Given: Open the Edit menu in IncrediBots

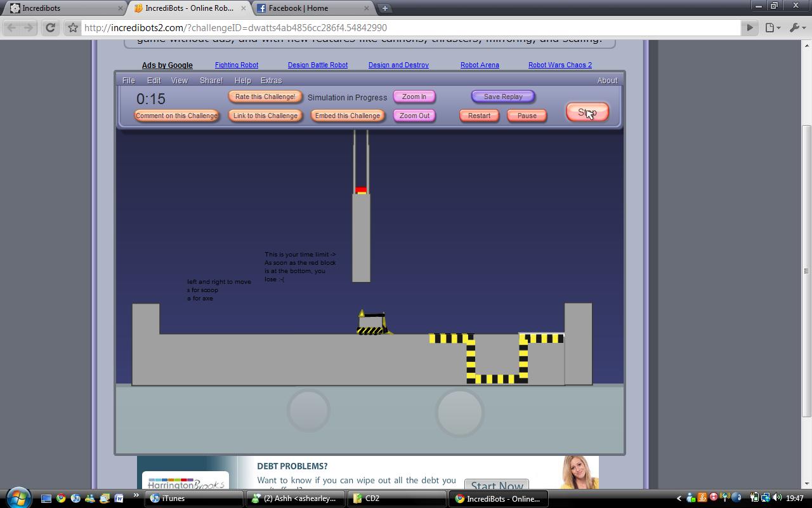Looking at the screenshot, I should (x=154, y=81).
